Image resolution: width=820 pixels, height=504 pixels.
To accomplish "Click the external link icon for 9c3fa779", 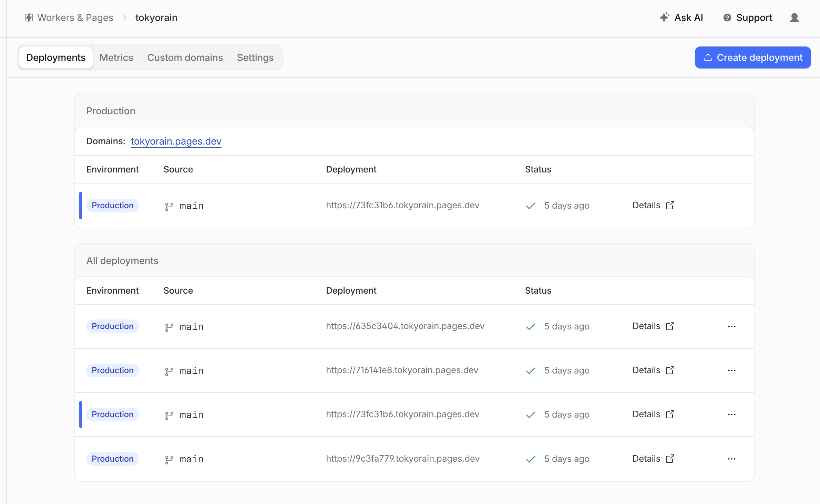I will click(x=670, y=459).
